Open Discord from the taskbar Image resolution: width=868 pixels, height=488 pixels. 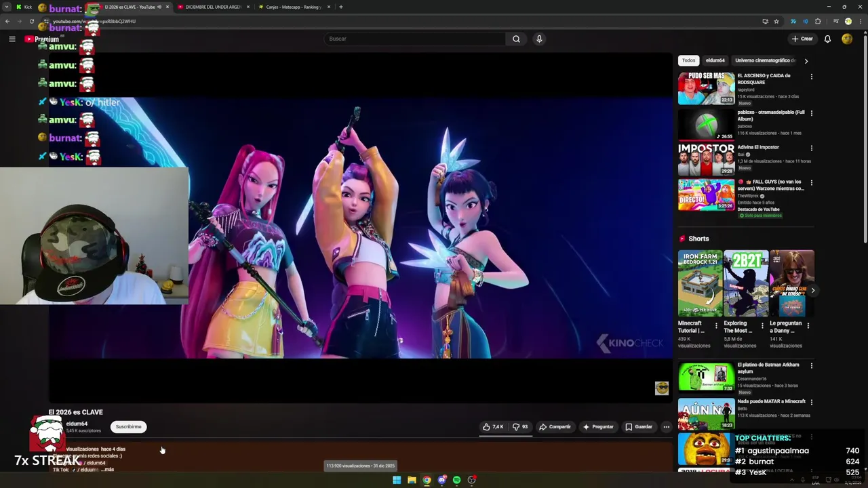441,480
